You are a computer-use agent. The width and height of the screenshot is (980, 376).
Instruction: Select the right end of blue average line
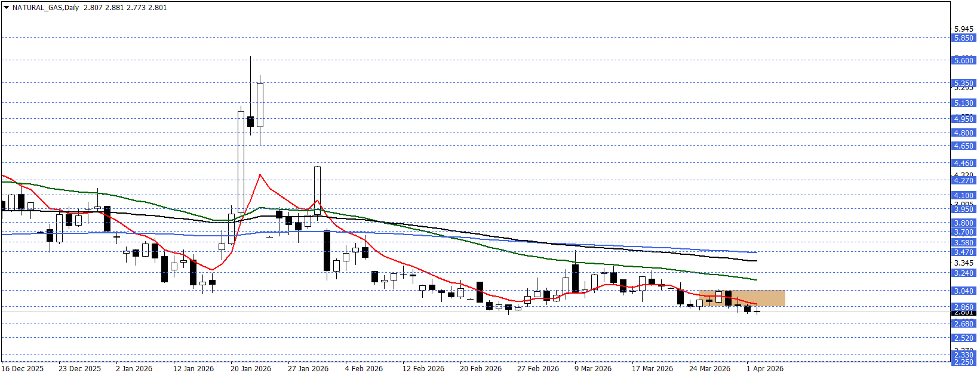[756, 252]
